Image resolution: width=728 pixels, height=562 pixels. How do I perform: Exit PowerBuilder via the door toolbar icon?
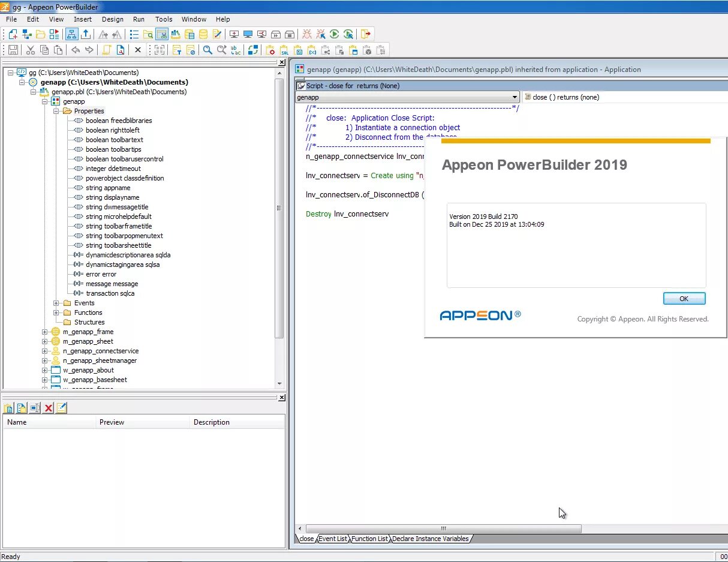[366, 34]
